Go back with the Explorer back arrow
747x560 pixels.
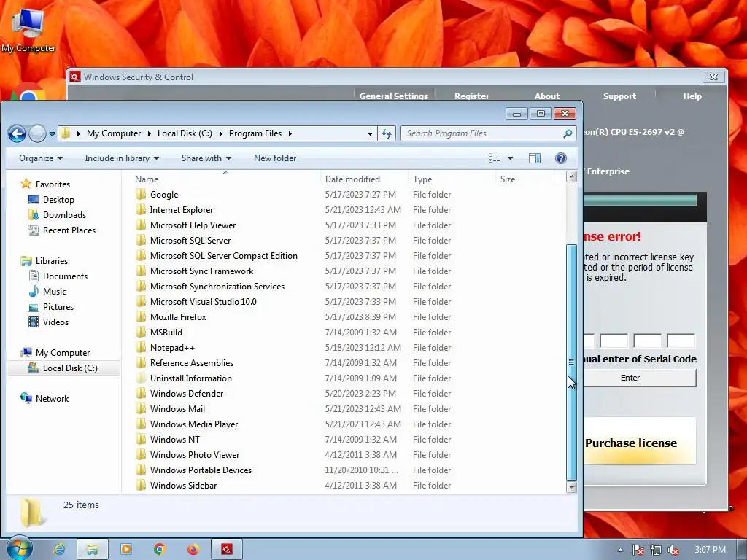18,134
